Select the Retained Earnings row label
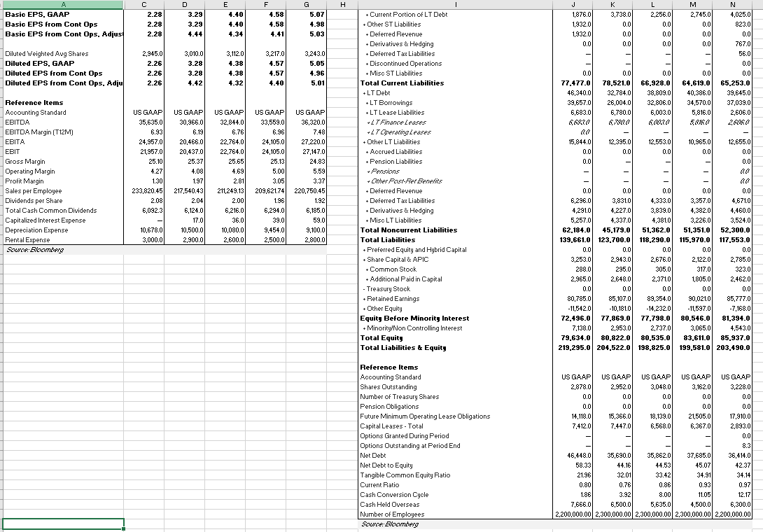Viewport: 763px width, 532px height. [x=392, y=298]
